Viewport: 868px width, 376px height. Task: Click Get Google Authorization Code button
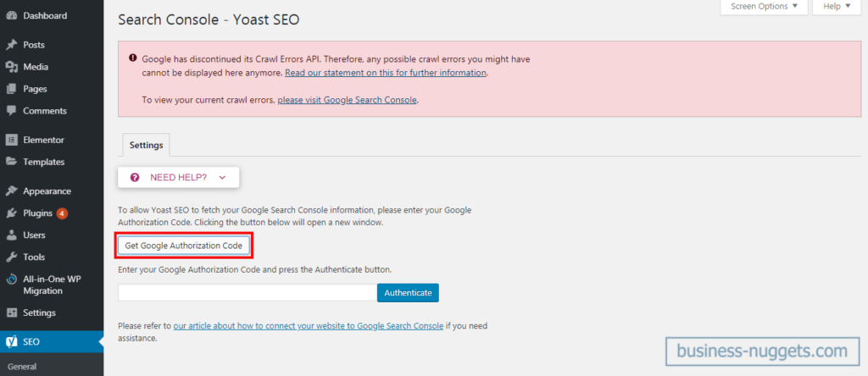tap(184, 246)
